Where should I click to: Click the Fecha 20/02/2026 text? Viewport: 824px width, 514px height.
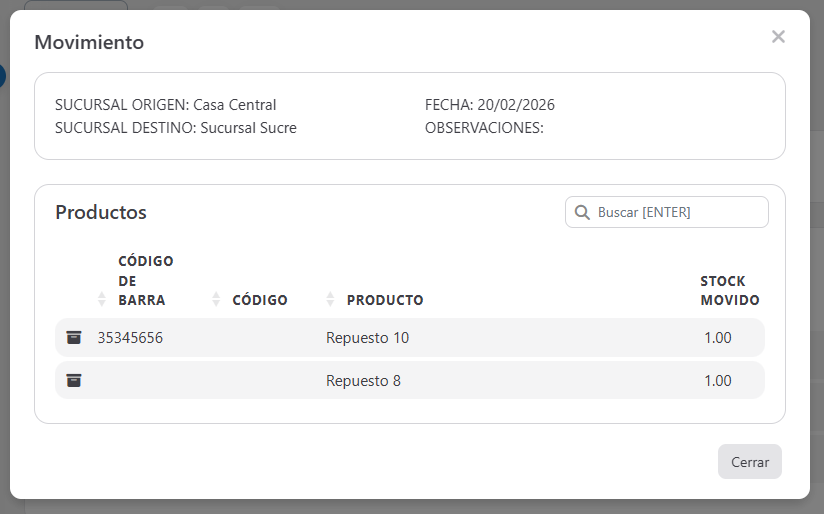(x=489, y=105)
